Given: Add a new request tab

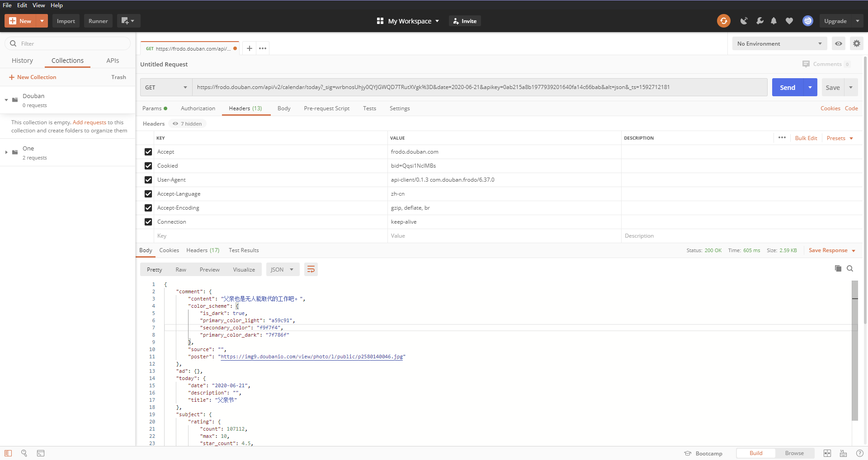Looking at the screenshot, I should click(x=250, y=48).
